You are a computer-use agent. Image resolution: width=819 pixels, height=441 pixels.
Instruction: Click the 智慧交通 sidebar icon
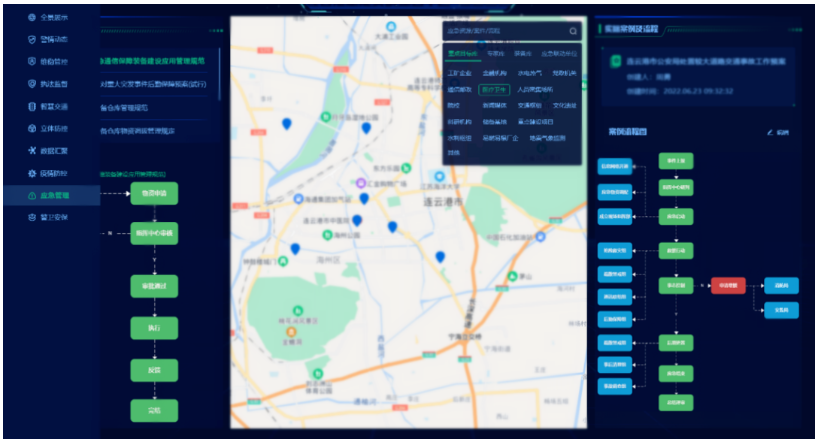[x=31, y=106]
